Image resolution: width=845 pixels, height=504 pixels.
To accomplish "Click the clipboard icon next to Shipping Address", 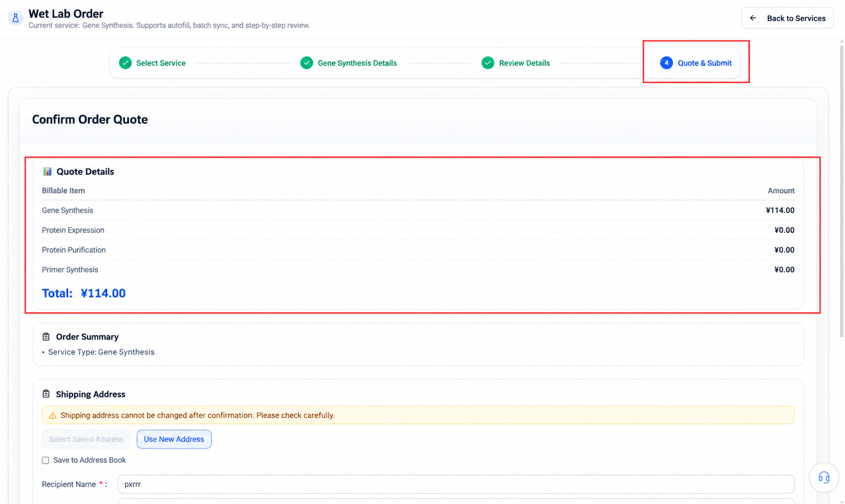I will point(46,394).
